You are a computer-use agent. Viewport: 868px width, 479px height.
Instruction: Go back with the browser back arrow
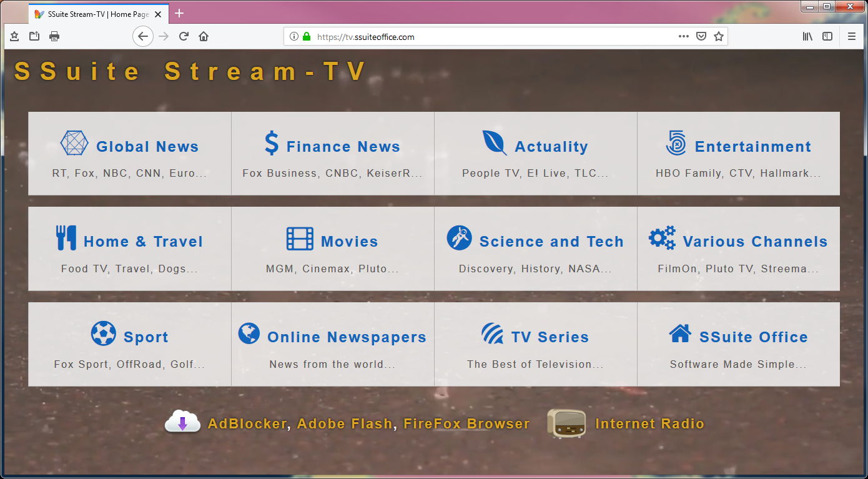pyautogui.click(x=143, y=36)
